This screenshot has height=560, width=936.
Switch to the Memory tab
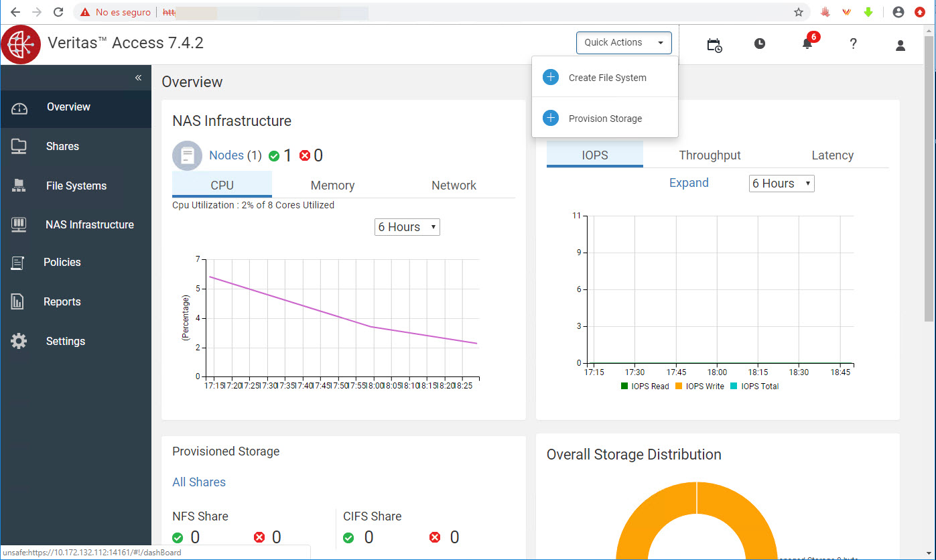[332, 186]
